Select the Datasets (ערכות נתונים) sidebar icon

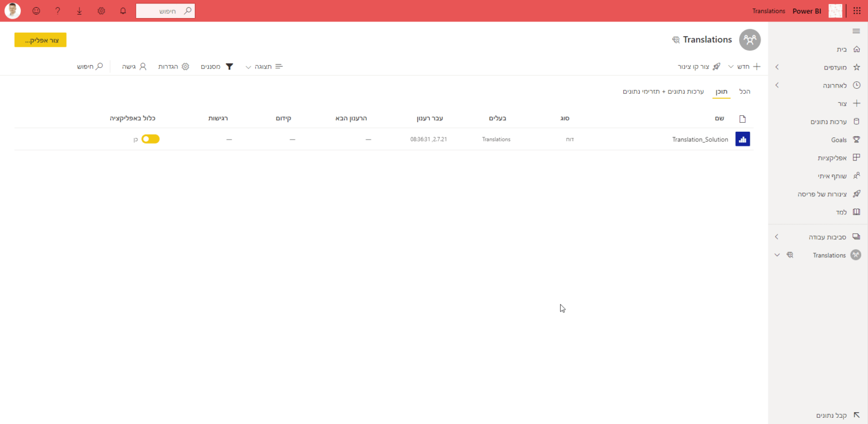tap(856, 121)
